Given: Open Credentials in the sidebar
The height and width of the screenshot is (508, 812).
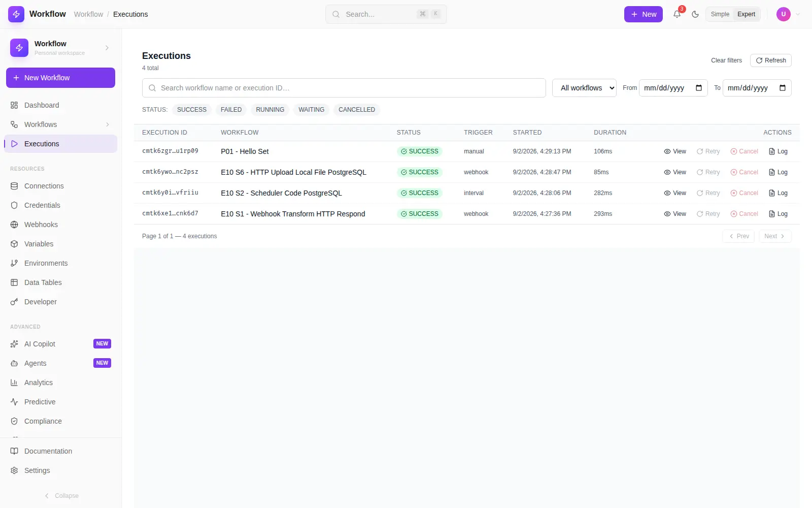Looking at the screenshot, I should 60,205.
